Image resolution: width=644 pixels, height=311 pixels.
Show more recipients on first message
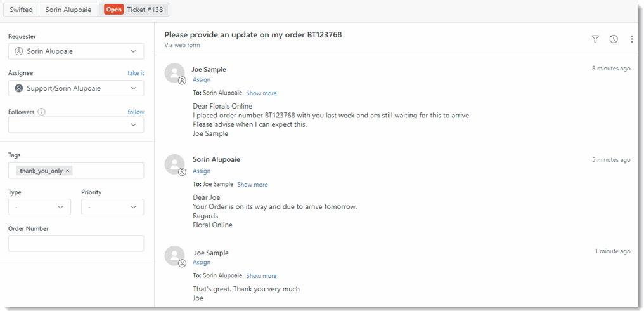[261, 93]
